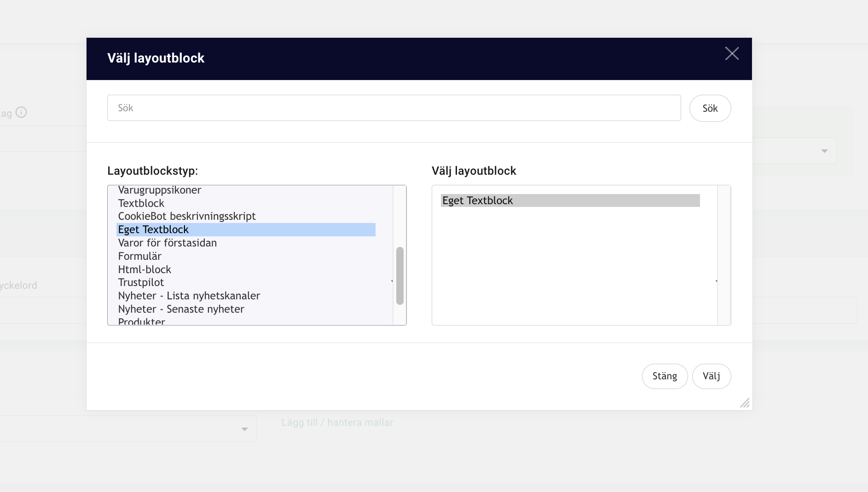This screenshot has width=868, height=492.
Task: Select Html-block in the type list
Action: (246, 269)
